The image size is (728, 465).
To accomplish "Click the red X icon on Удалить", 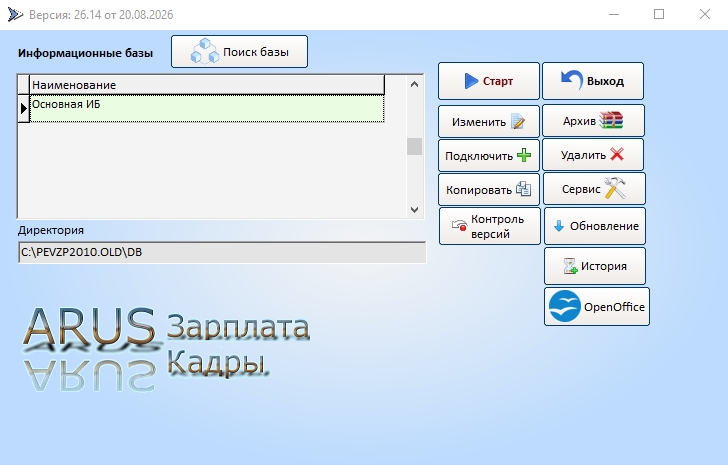I will point(617,154).
